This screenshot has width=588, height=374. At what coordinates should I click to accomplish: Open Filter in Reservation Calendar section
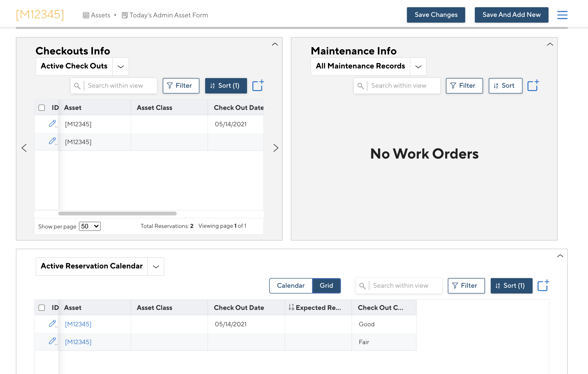coord(466,286)
